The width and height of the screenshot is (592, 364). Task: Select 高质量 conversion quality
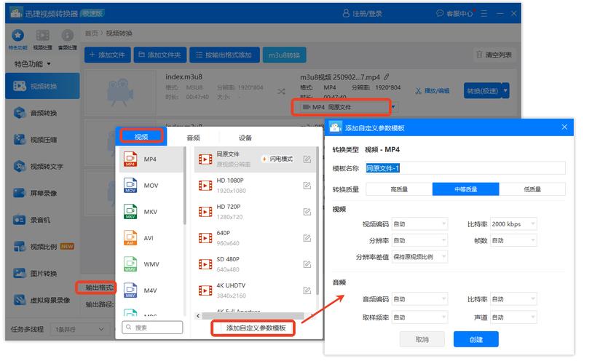coord(398,189)
